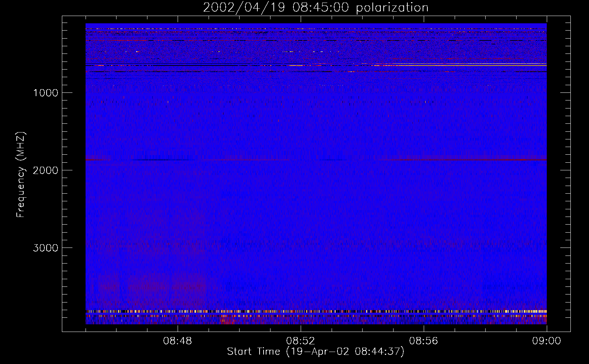Image resolution: width=589 pixels, height=364 pixels.
Task: Click the 08:48 time tick label
Action: pyautogui.click(x=178, y=341)
